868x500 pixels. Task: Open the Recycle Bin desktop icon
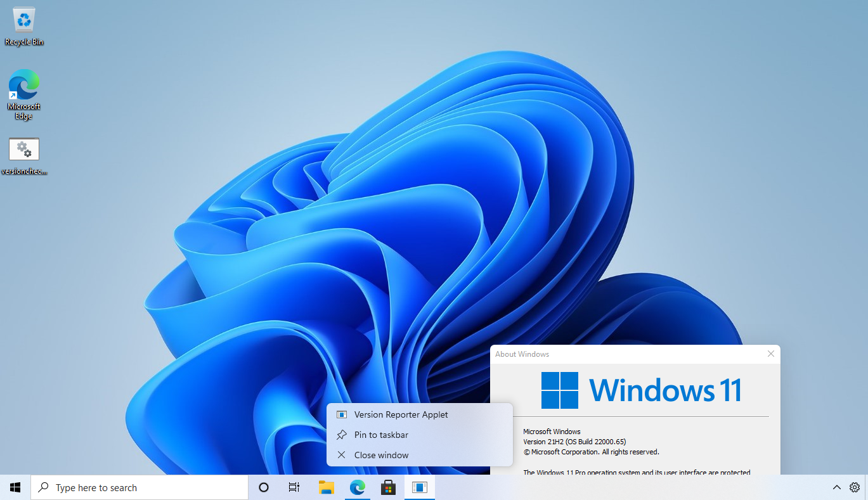(x=24, y=27)
